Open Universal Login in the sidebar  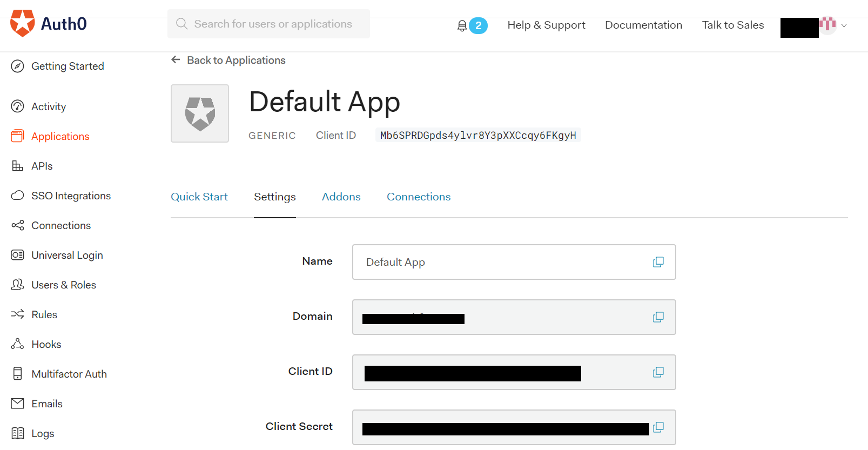(68, 255)
